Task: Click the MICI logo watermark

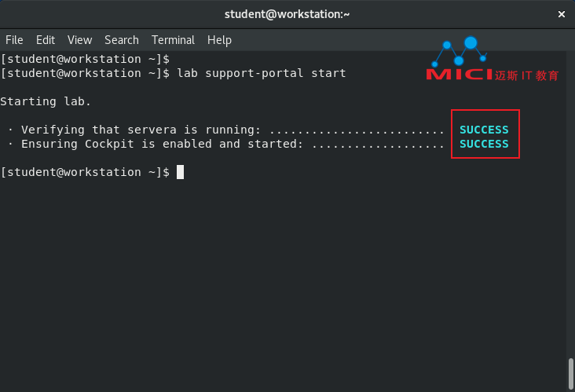Action: [459, 75]
